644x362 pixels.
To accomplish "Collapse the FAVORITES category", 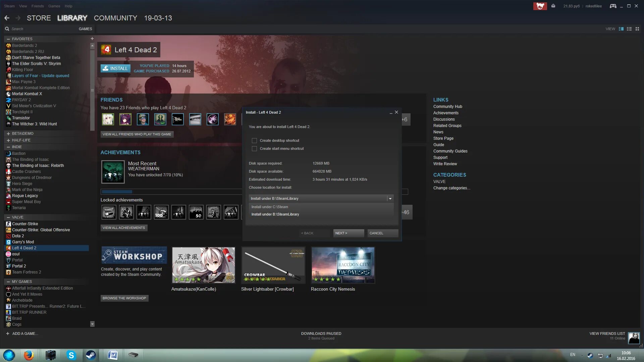I will [x=8, y=39].
